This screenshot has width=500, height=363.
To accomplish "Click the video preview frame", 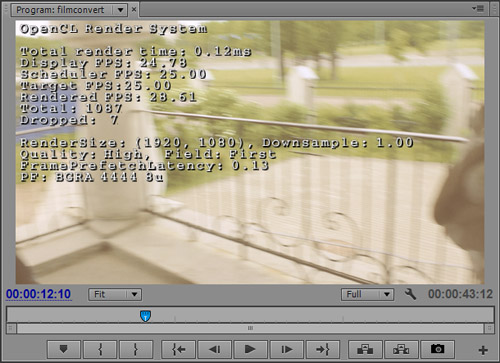I will [x=250, y=152].
